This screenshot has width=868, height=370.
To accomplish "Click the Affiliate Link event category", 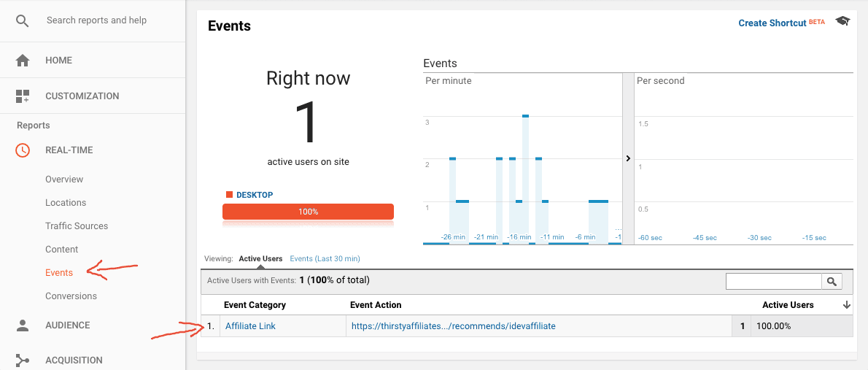I will pos(250,326).
